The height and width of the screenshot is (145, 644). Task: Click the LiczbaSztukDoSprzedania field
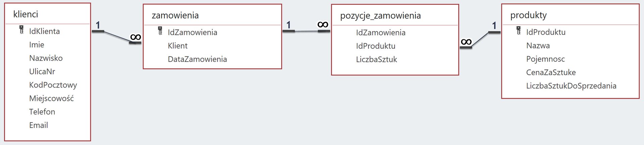[x=571, y=86]
